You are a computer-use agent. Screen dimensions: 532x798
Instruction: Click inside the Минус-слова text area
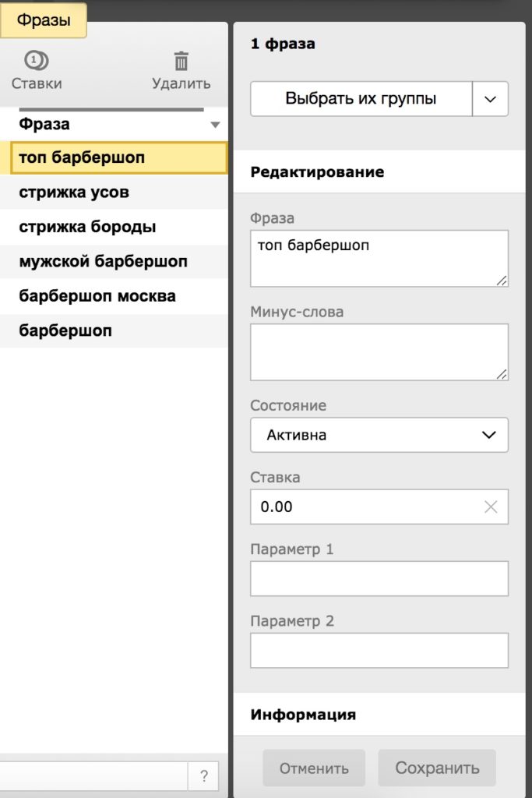tap(379, 351)
